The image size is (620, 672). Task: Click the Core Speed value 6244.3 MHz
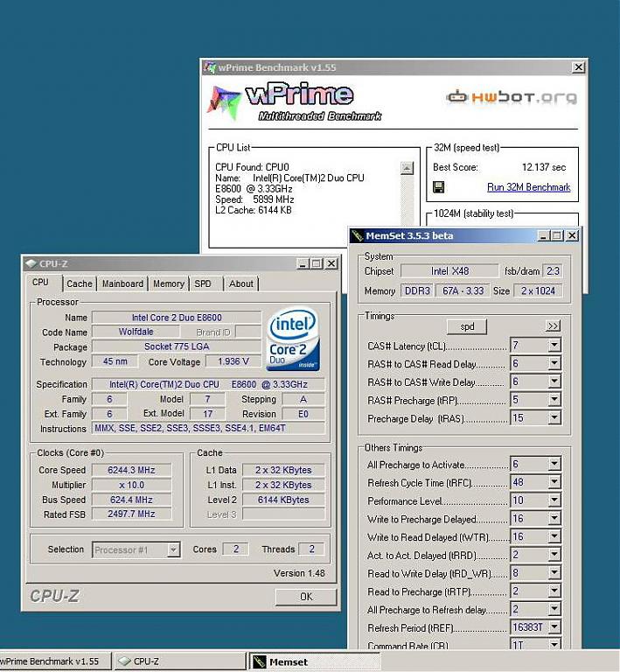[x=131, y=470]
